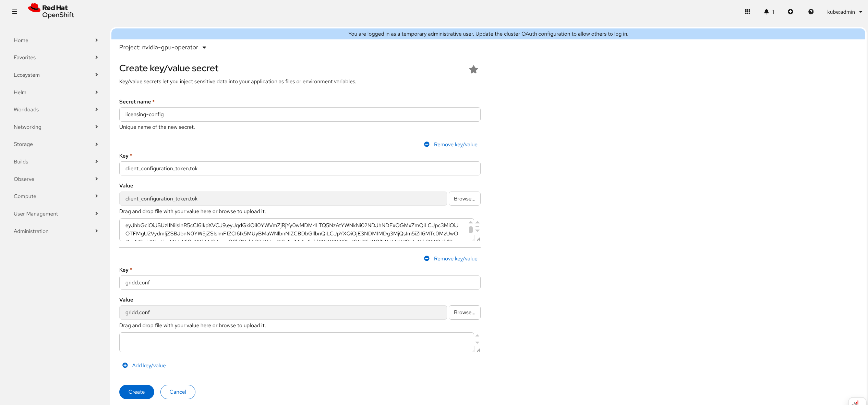Open the notifications bell
The image size is (868, 405).
pyautogui.click(x=767, y=12)
